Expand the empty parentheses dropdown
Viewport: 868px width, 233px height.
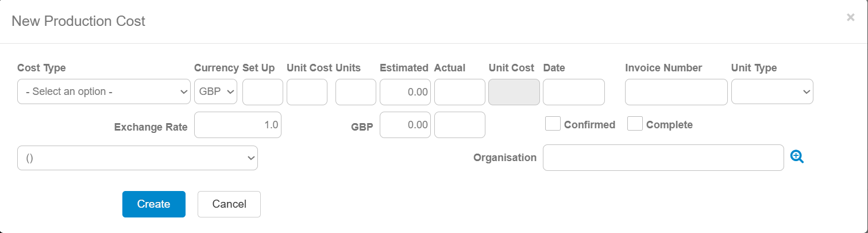[x=137, y=158]
